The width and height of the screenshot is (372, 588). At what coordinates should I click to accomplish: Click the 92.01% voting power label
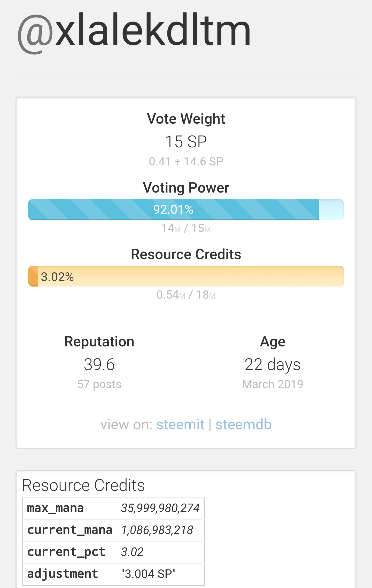(x=173, y=210)
